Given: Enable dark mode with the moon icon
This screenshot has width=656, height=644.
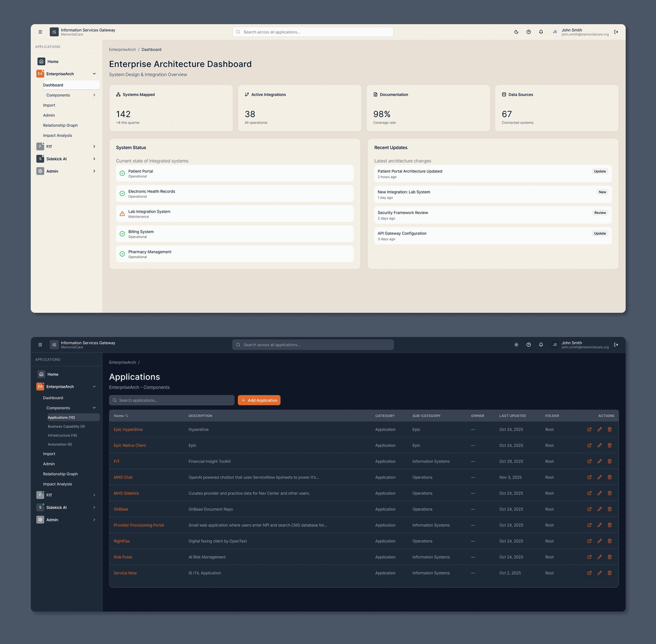Looking at the screenshot, I should pos(516,32).
